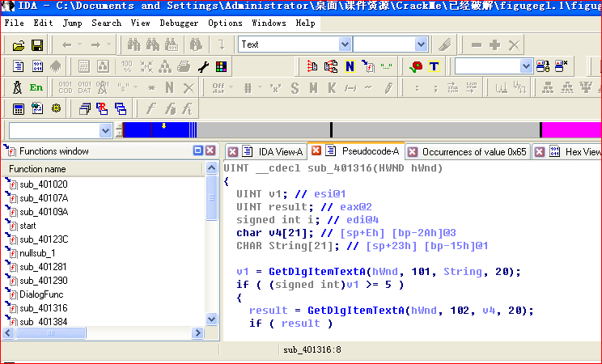Click the binoculars icon with 101 label
The width and height of the screenshot is (602, 364).
(x=172, y=45)
